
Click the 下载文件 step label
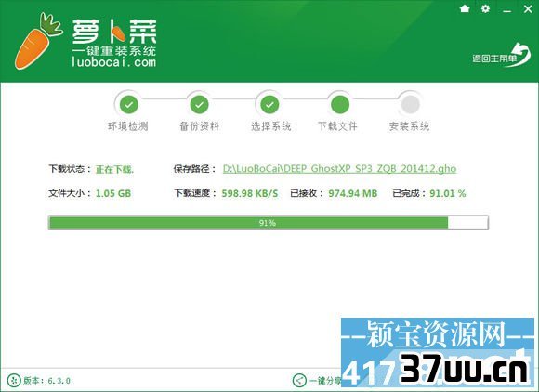[x=337, y=126]
